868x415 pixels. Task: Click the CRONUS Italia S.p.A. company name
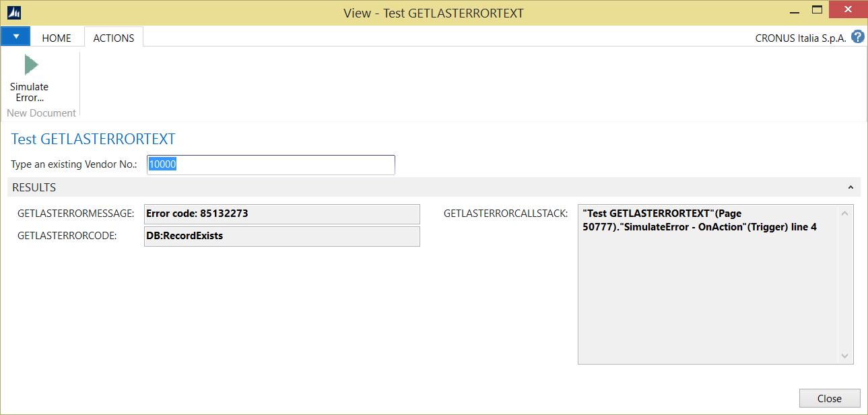coord(800,38)
